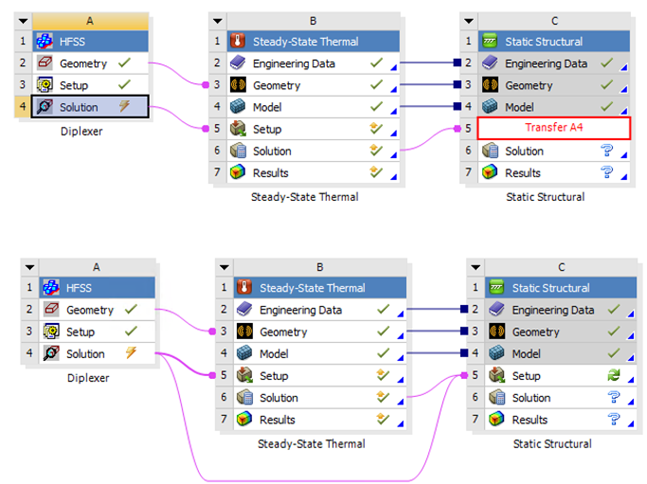Click green checkmark on upper HFSS Geometry row

coord(124,63)
